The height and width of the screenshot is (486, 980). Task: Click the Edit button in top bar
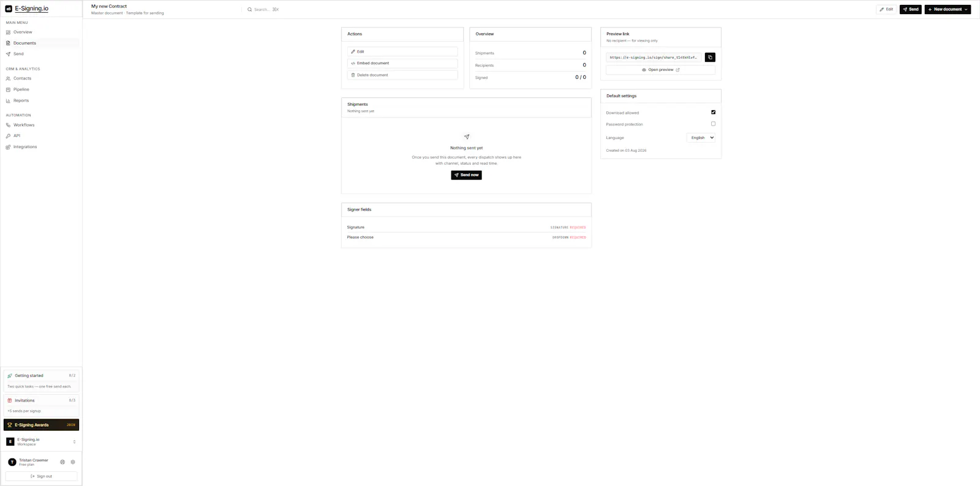click(886, 9)
